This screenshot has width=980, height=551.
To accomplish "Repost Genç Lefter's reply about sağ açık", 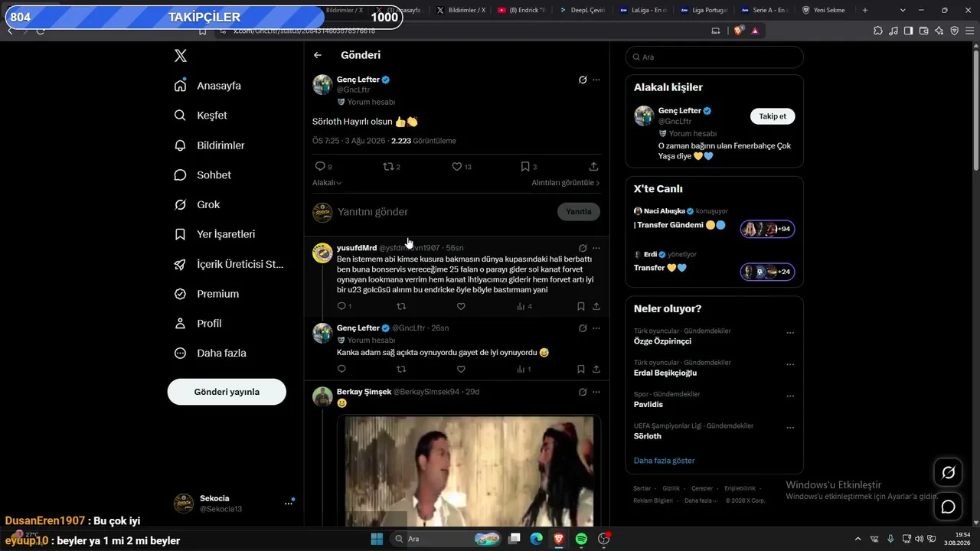I will (x=401, y=369).
